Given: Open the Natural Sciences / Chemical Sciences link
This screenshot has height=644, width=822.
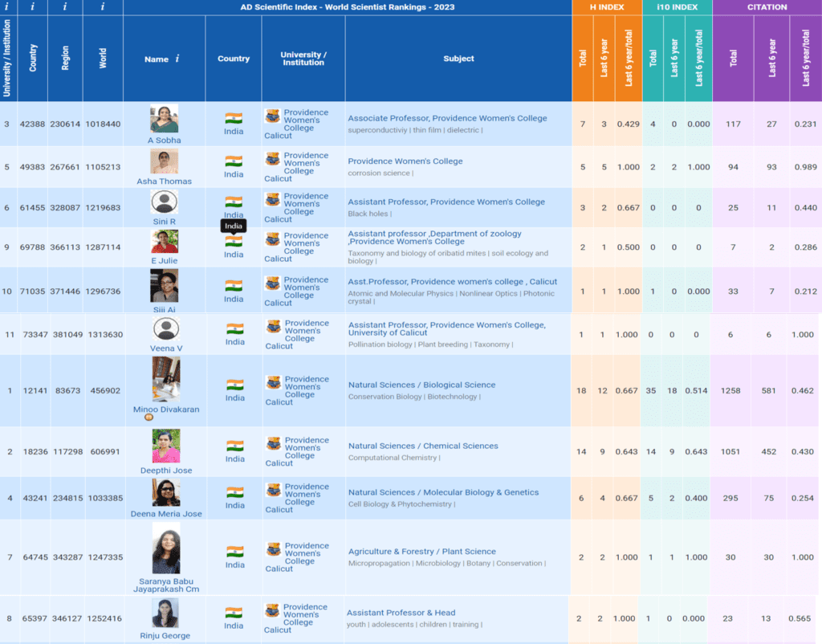Looking at the screenshot, I should (423, 446).
